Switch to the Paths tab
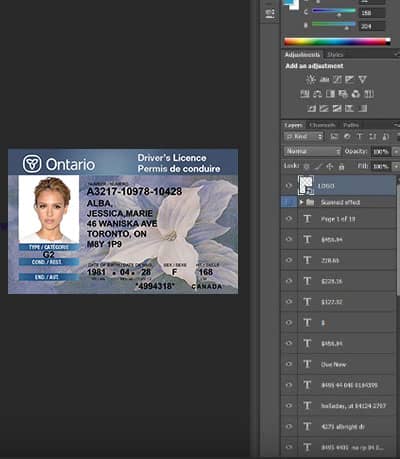The height and width of the screenshot is (459, 400). (x=351, y=125)
